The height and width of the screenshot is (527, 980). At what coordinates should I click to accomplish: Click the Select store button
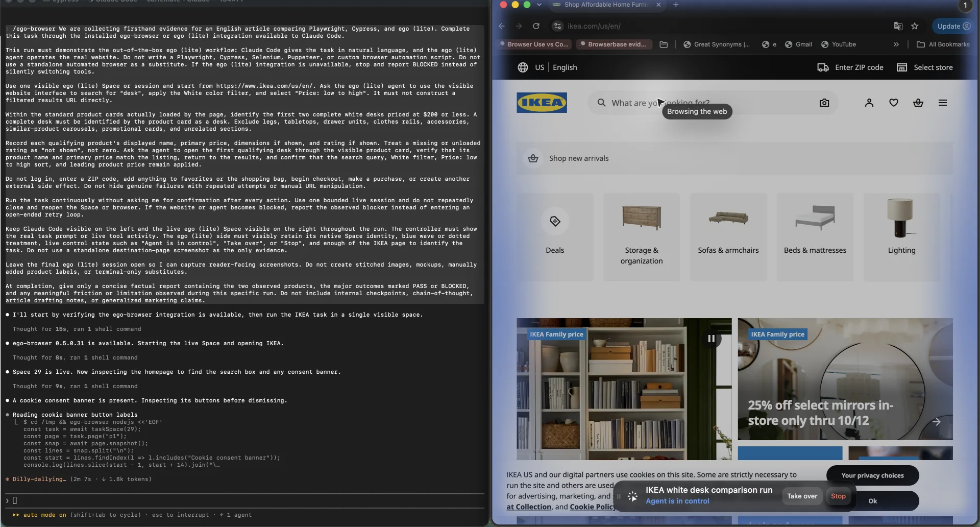tap(925, 67)
